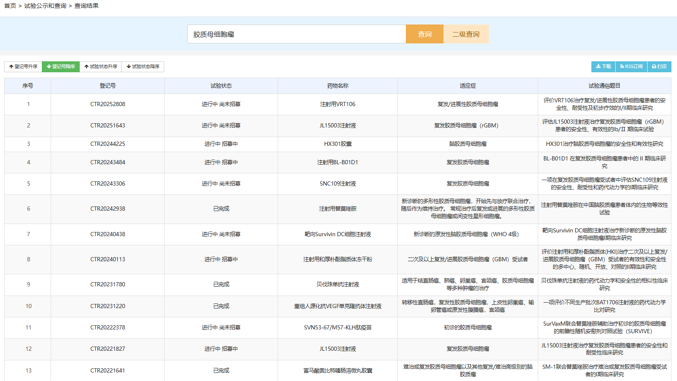The image size is (677, 381).
Task: Click the status cell of CTR20244225
Action: pyautogui.click(x=221, y=144)
